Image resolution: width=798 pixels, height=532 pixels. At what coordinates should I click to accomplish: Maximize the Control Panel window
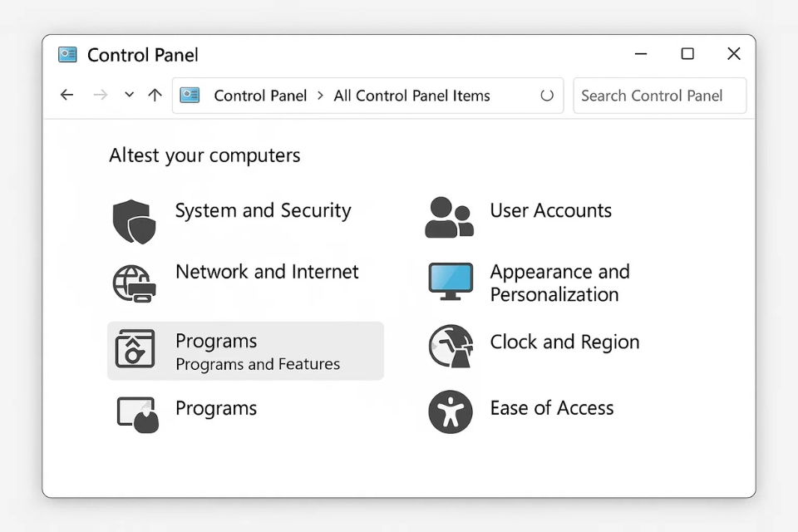(687, 54)
